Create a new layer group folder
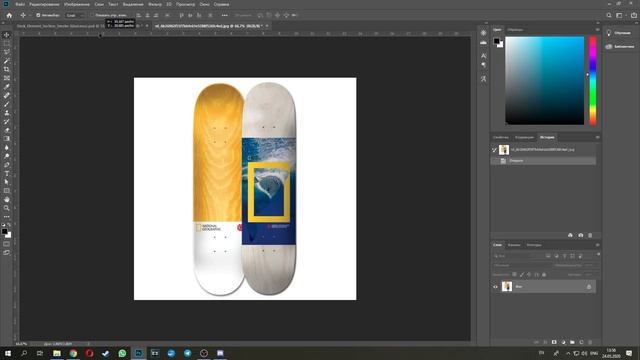The height and width of the screenshot is (360, 640). (x=572, y=342)
